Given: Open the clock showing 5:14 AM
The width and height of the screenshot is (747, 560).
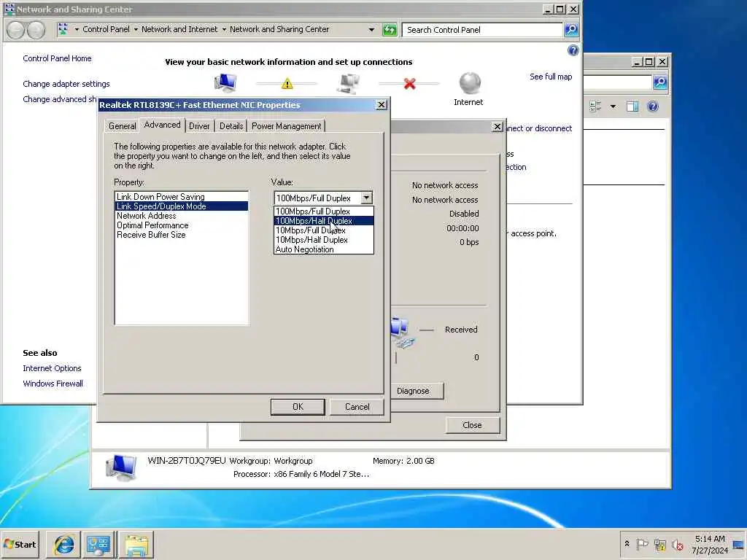Looking at the screenshot, I should point(710,544).
